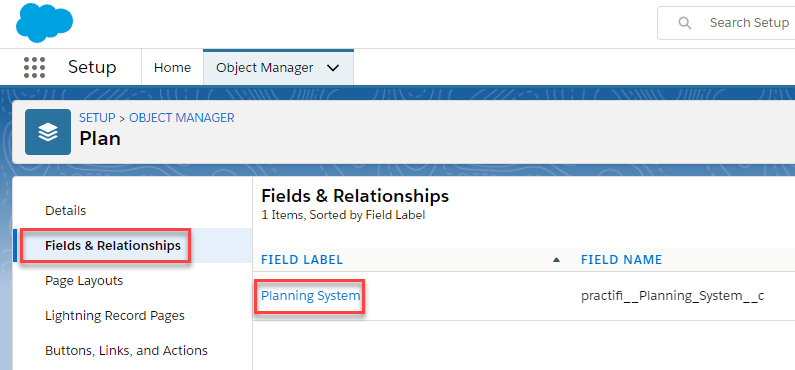Click the Field Label sort arrow
Screen dimensions: 795x370
[x=556, y=260]
